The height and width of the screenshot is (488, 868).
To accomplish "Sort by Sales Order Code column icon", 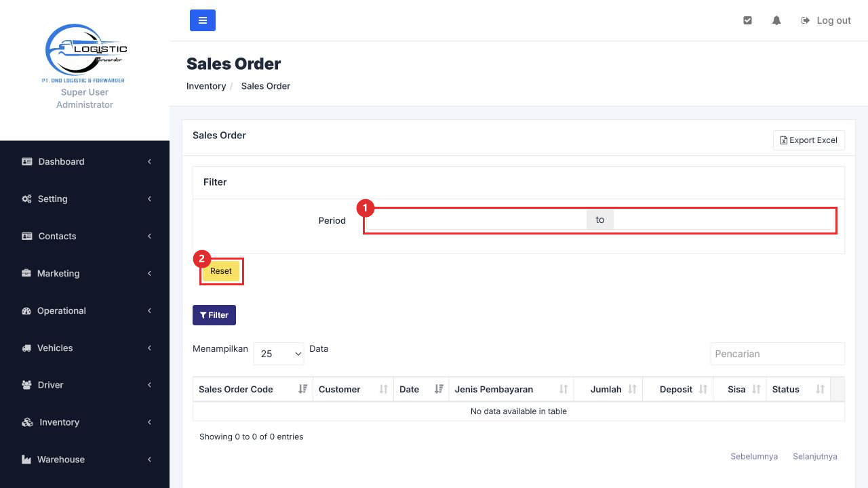I will coord(302,389).
